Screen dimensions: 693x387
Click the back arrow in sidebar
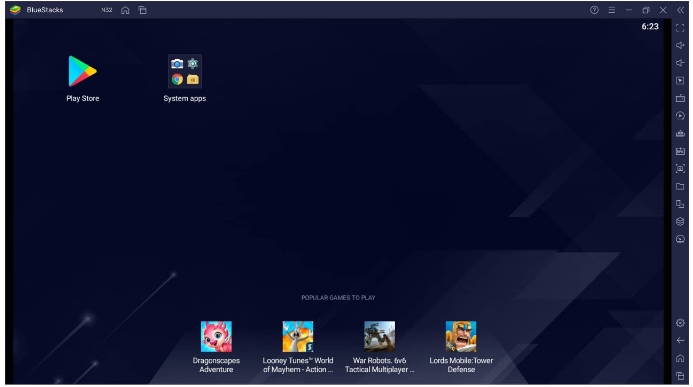(680, 341)
